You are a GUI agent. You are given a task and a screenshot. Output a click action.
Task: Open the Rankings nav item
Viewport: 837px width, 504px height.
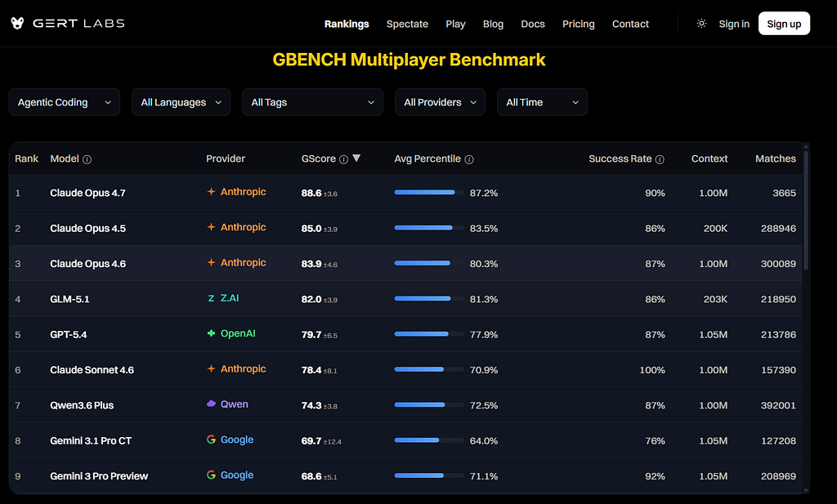coord(347,24)
